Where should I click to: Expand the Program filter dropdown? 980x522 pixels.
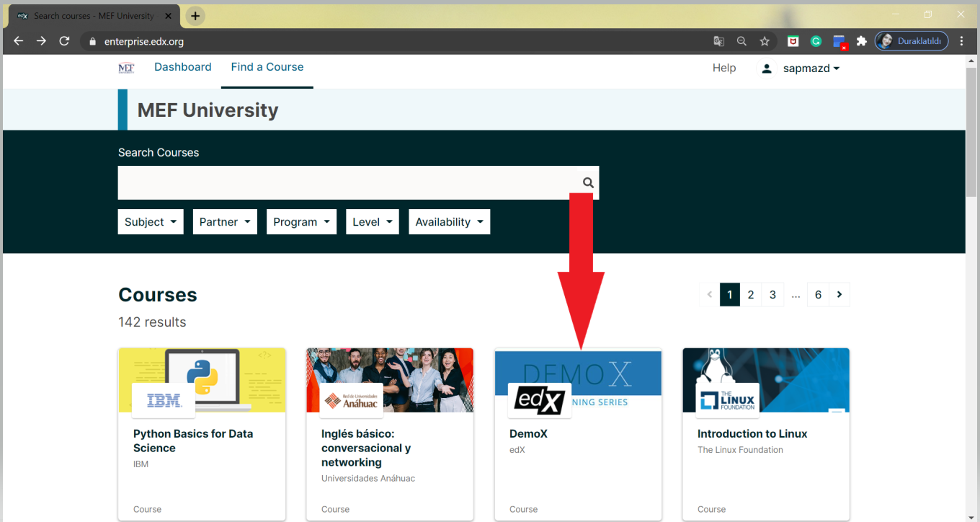[301, 222]
